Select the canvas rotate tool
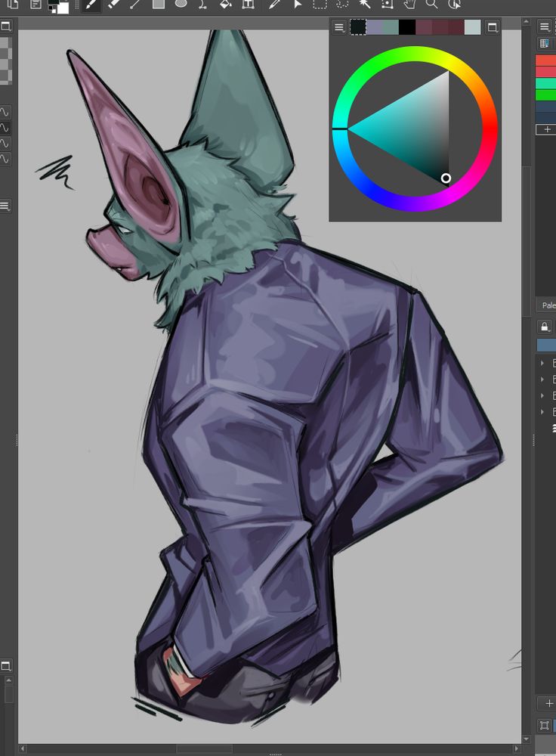 [454, 5]
